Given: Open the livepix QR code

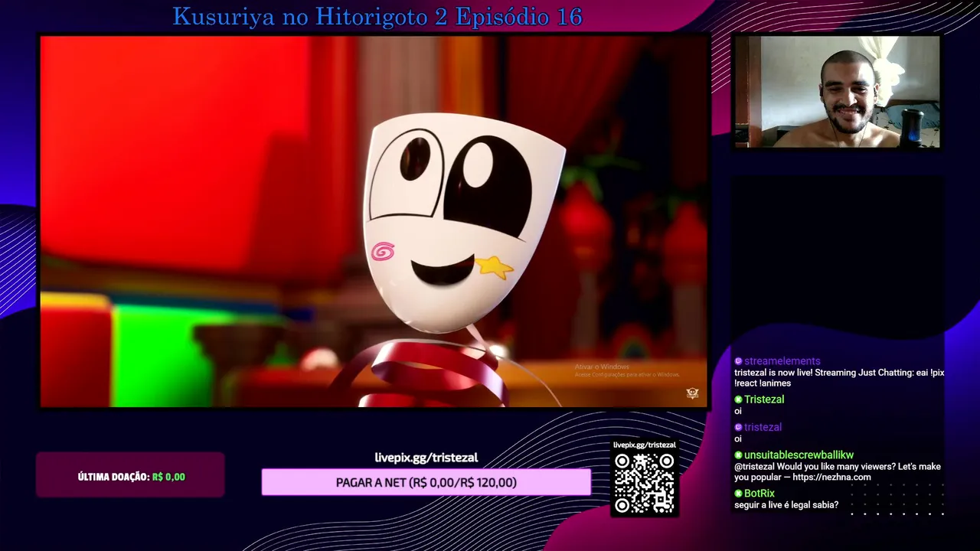Looking at the screenshot, I should (645, 483).
